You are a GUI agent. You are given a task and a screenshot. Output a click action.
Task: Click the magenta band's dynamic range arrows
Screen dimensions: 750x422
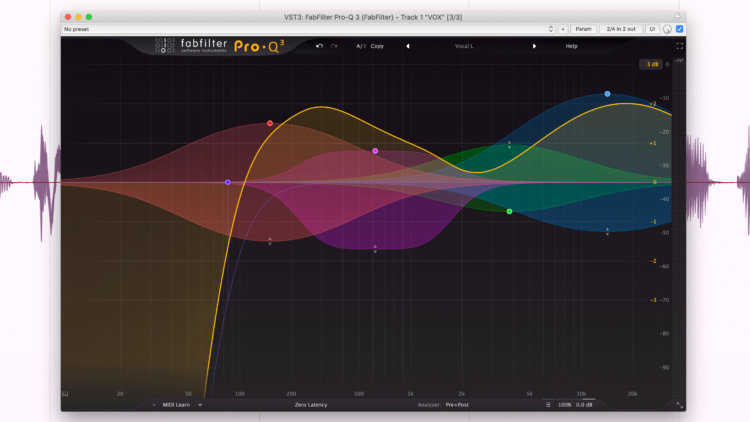(x=375, y=249)
